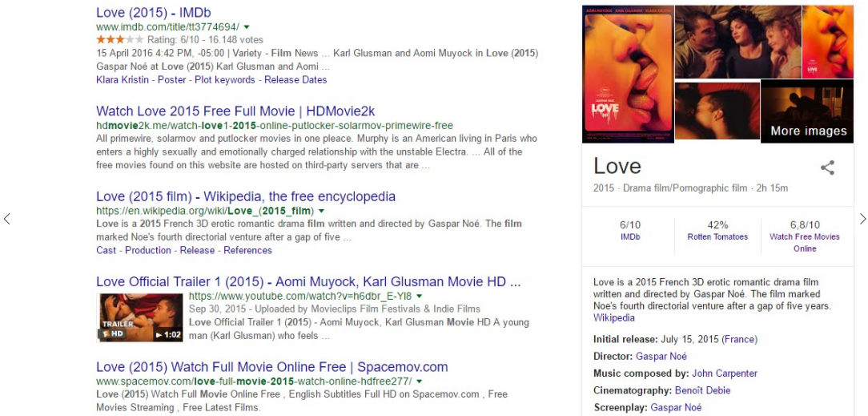Click the Cast sitelink under Wikipedia result
The height and width of the screenshot is (416, 868).
pyautogui.click(x=106, y=250)
